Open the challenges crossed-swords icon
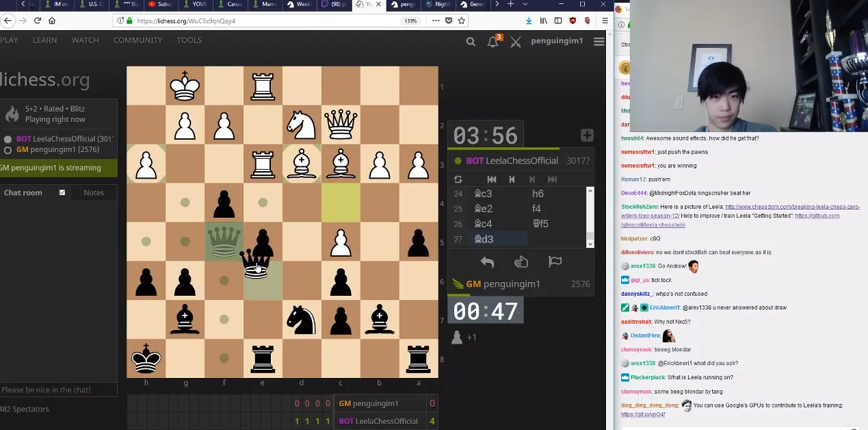Image resolution: width=868 pixels, height=430 pixels. click(516, 42)
